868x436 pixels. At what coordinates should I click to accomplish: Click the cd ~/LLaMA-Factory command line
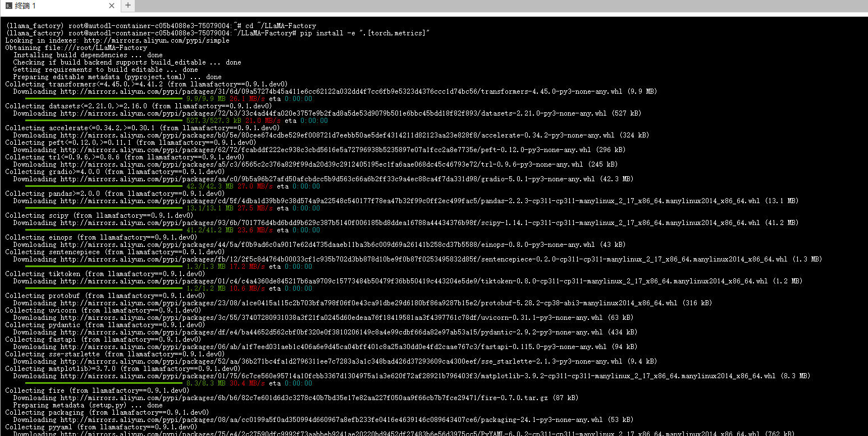coord(161,26)
